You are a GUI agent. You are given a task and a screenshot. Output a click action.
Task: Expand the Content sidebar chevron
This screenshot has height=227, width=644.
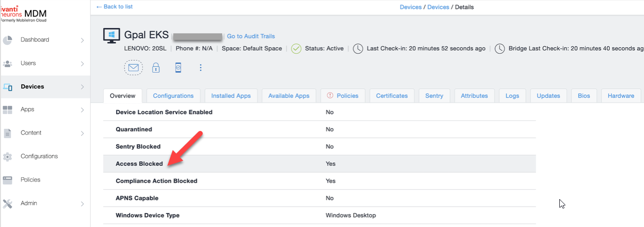(x=82, y=133)
